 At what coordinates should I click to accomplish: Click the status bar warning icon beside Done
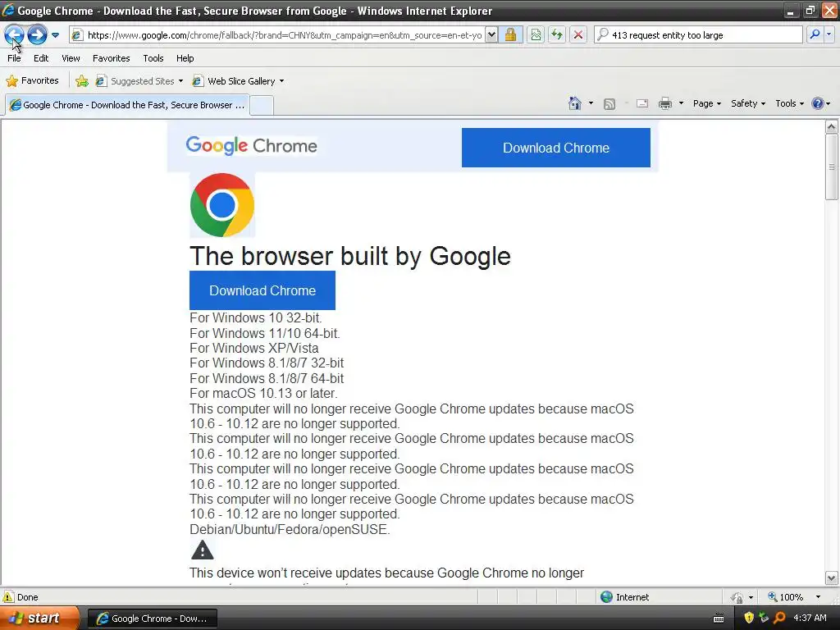8,597
